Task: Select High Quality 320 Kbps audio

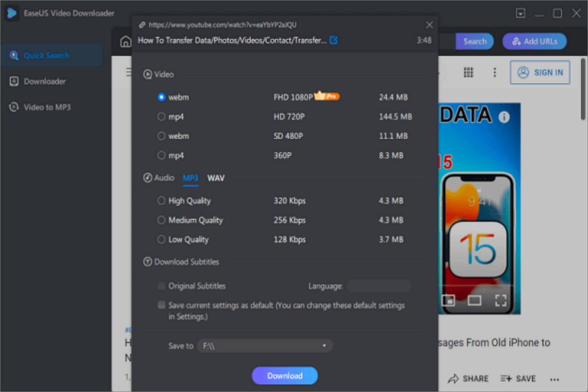Action: (161, 200)
